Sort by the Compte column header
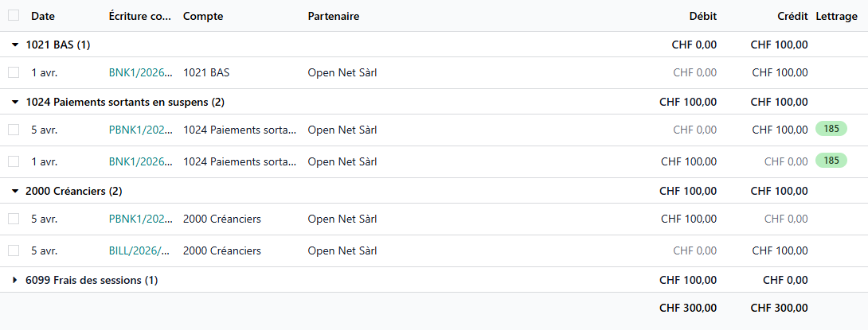 click(x=203, y=16)
